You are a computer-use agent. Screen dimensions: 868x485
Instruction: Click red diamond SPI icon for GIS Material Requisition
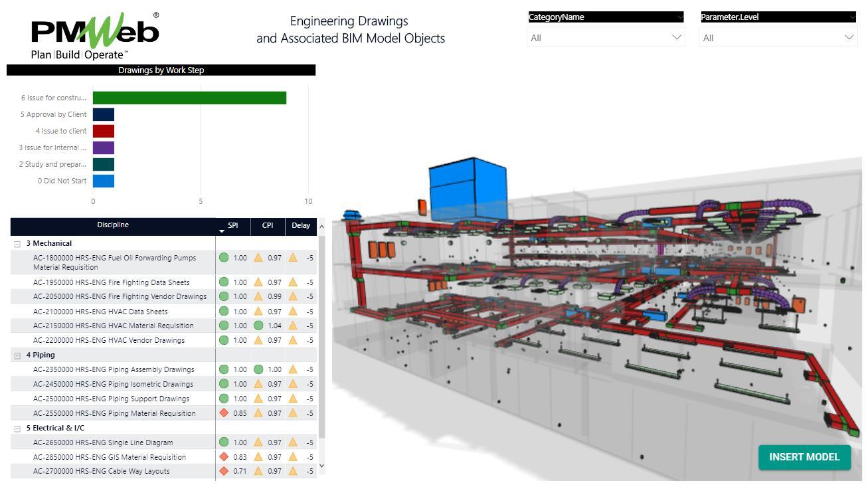point(224,457)
